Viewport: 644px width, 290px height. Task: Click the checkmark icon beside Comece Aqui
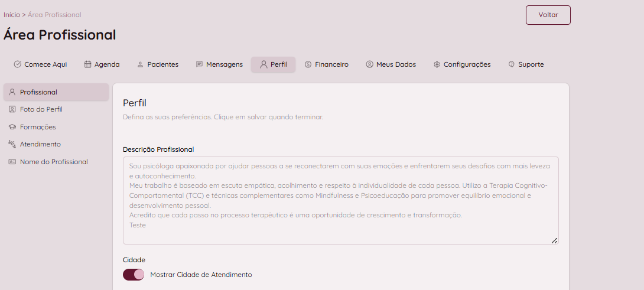pyautogui.click(x=17, y=64)
